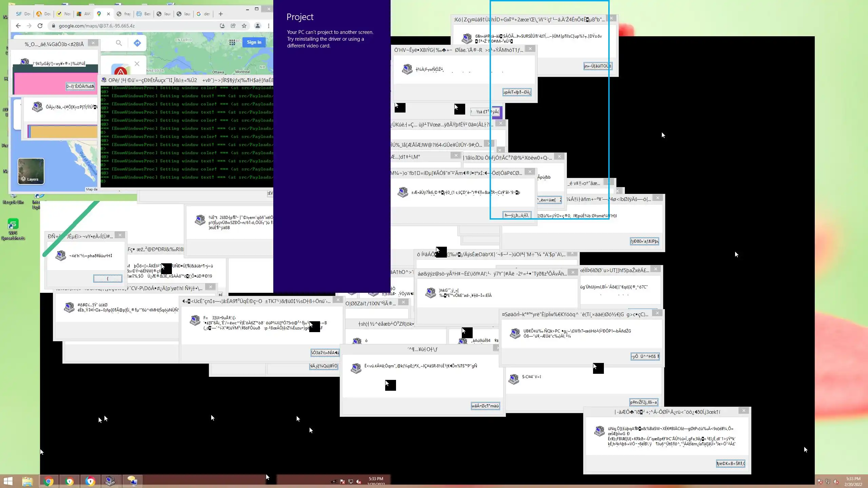This screenshot has height=488, width=868.
Task: Click the share page icon in address bar
Action: (233, 26)
